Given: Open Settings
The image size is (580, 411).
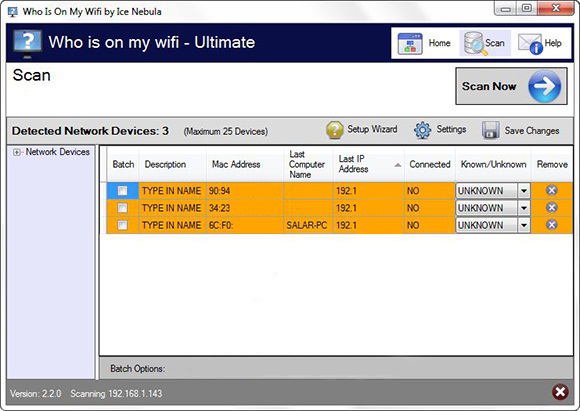Looking at the screenshot, I should (440, 130).
